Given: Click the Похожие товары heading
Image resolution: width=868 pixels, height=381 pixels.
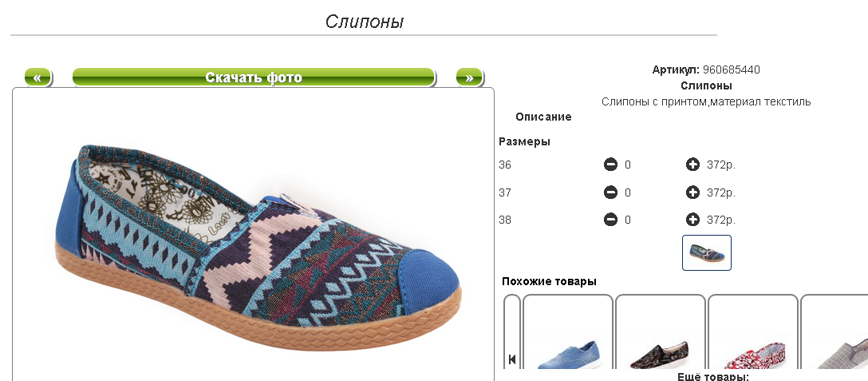Looking at the screenshot, I should [x=549, y=281].
